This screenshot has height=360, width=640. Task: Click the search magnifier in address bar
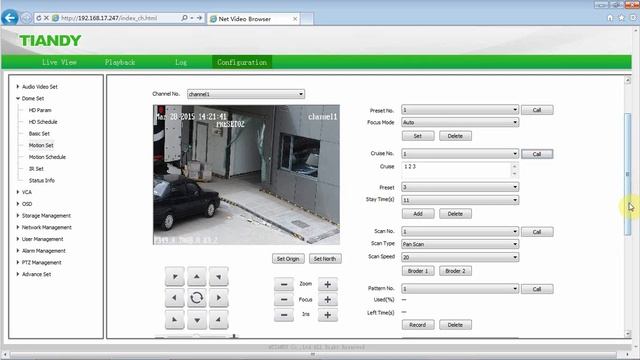[184, 18]
